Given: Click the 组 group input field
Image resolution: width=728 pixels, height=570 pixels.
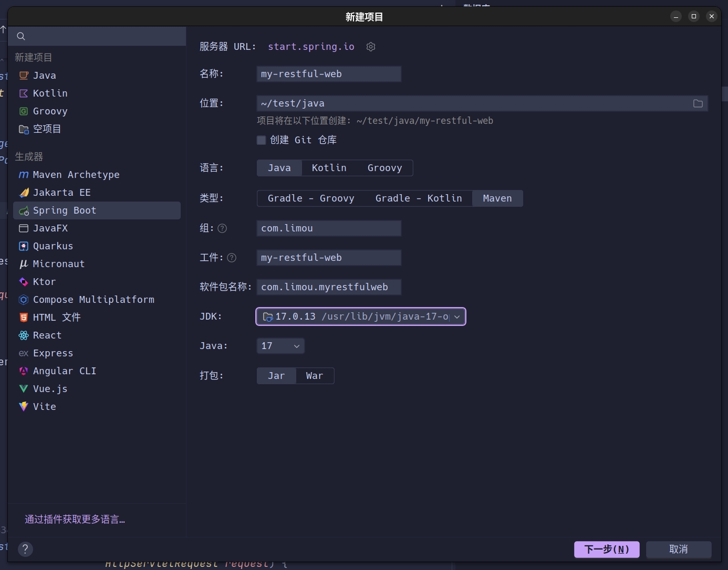Looking at the screenshot, I should (x=329, y=228).
